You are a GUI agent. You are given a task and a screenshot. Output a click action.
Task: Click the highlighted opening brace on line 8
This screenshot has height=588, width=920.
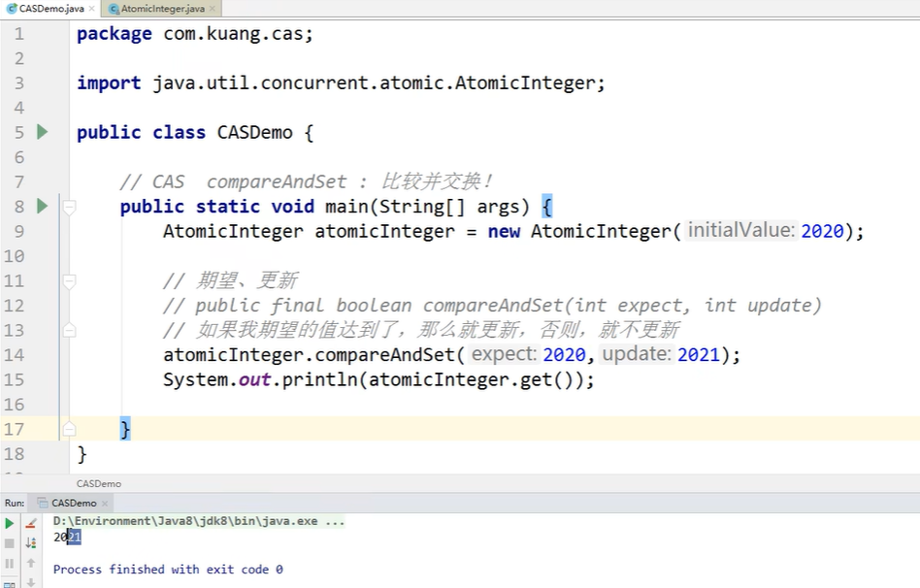point(546,207)
